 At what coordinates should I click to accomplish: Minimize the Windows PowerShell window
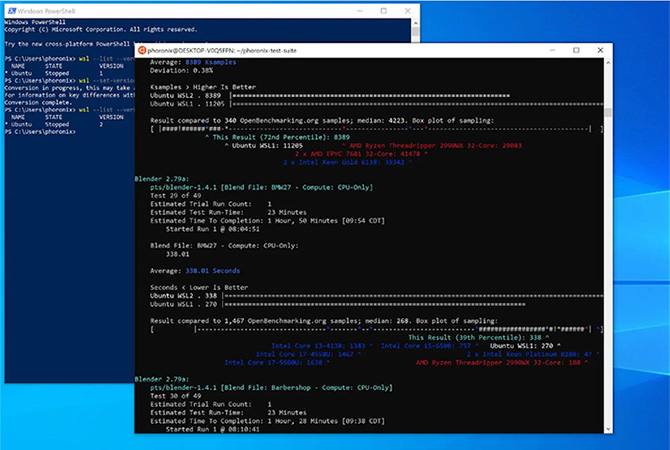click(x=360, y=11)
